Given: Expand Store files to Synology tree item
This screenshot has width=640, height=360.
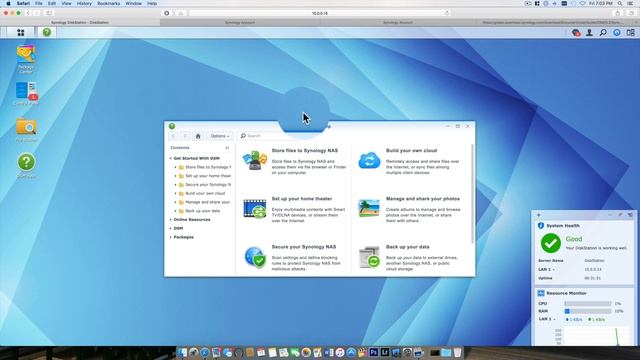Looking at the screenshot, I should point(176,167).
